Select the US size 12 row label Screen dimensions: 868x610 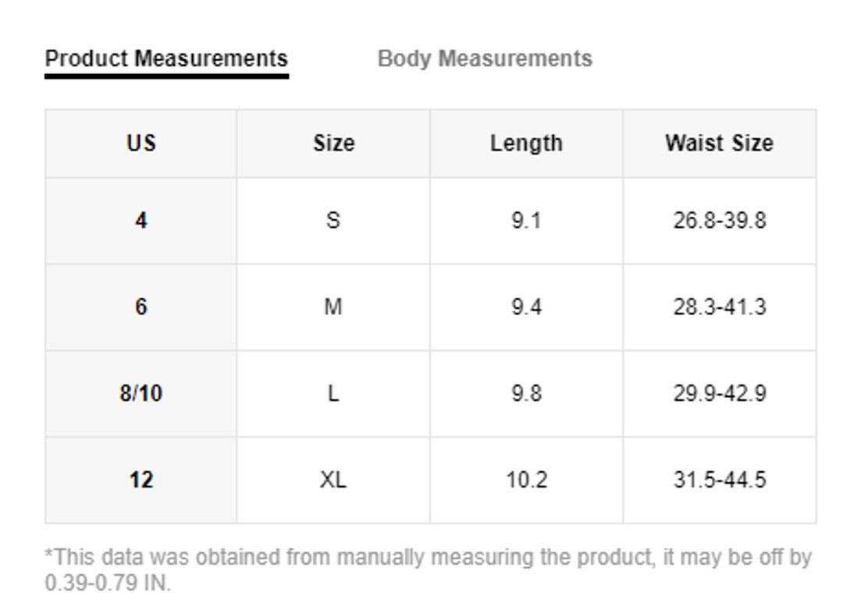pos(141,480)
